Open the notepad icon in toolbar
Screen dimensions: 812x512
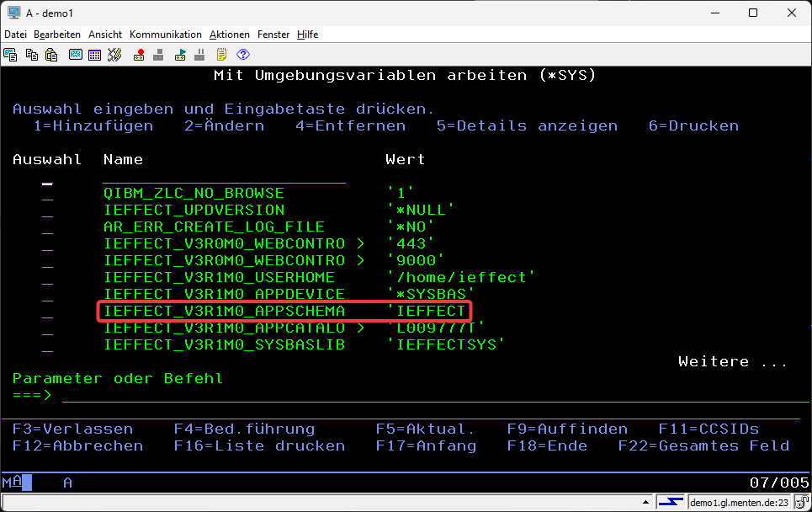coord(221,55)
